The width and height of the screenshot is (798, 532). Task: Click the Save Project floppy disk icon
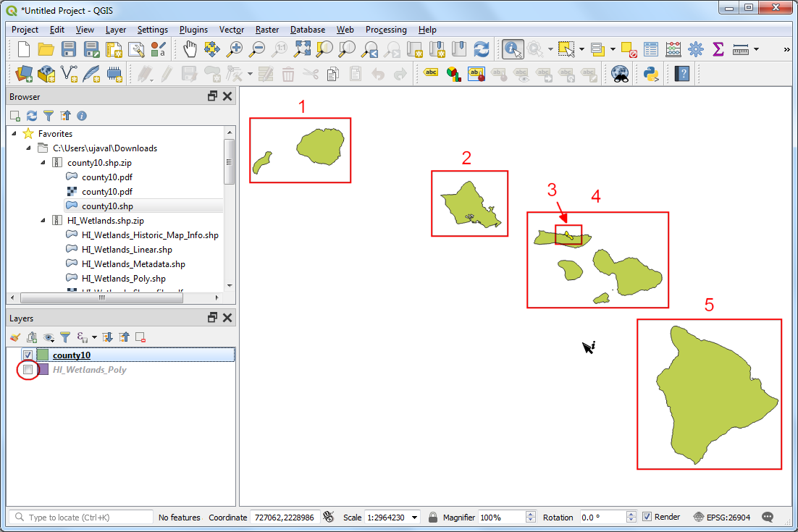69,49
